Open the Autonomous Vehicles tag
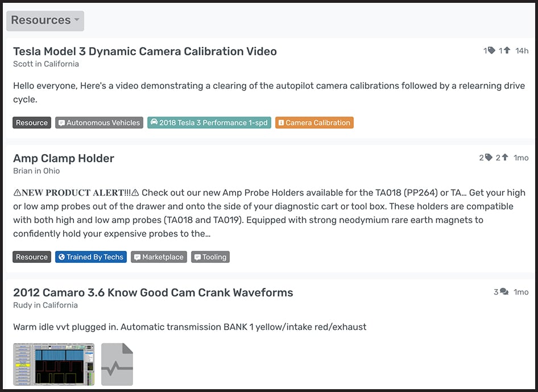Viewport: 538px width, 392px height. coord(99,122)
